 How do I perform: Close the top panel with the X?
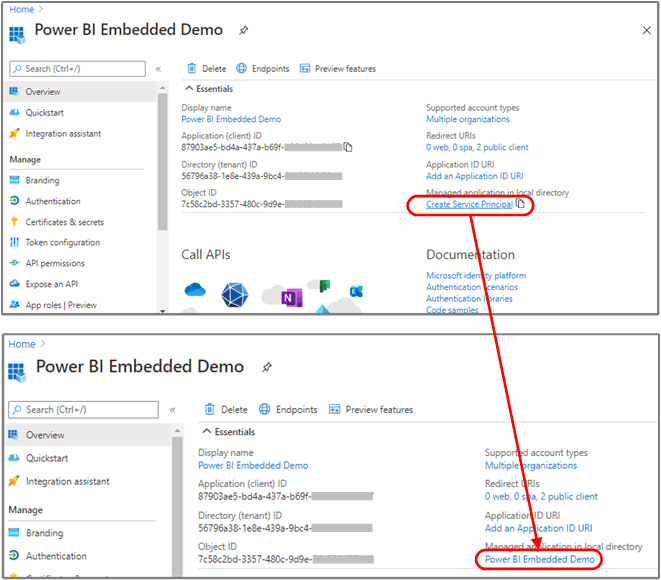646,30
